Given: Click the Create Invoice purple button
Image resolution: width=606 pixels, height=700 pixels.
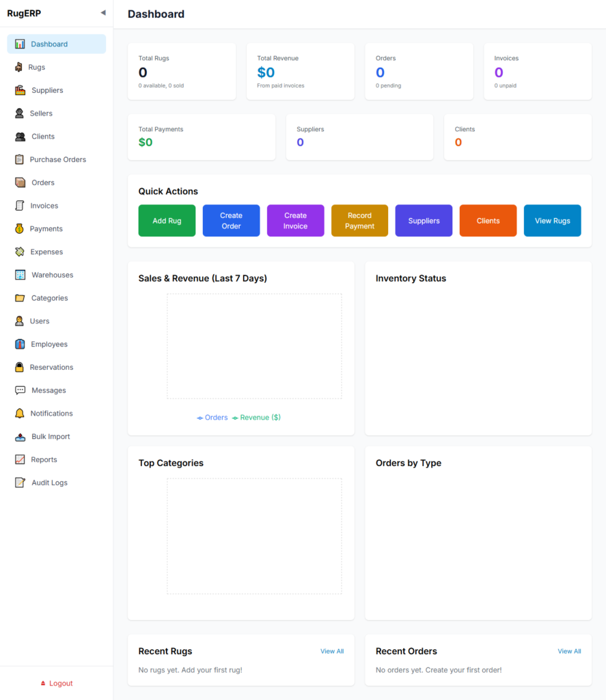Looking at the screenshot, I should [295, 221].
